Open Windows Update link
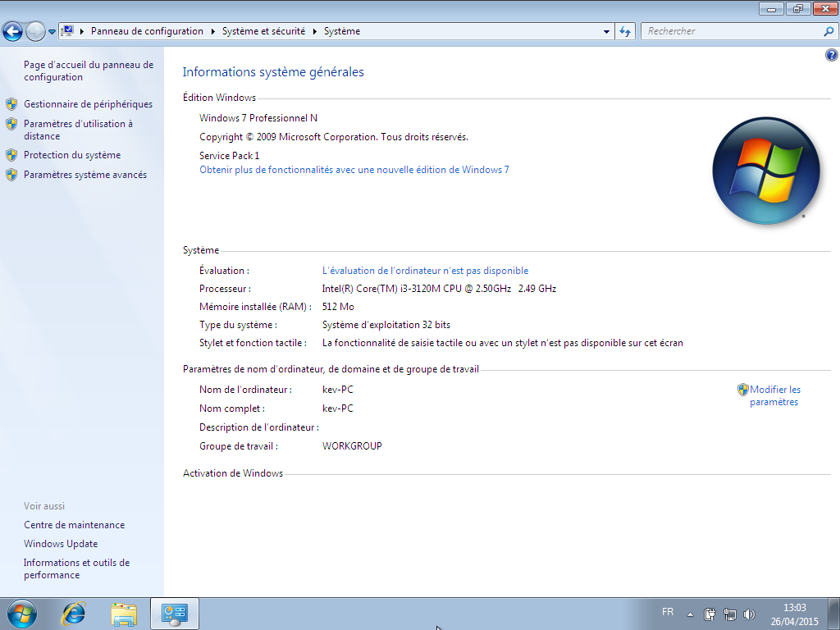 coord(61,544)
